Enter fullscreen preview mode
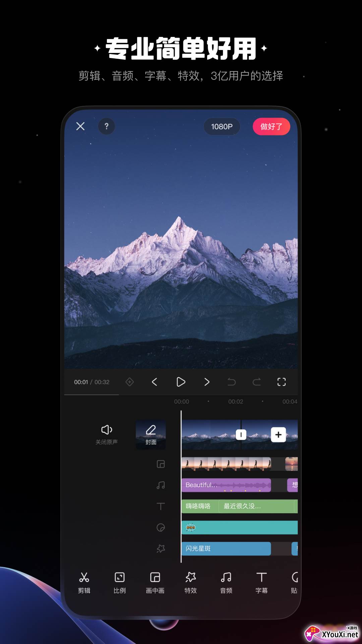 click(x=282, y=382)
